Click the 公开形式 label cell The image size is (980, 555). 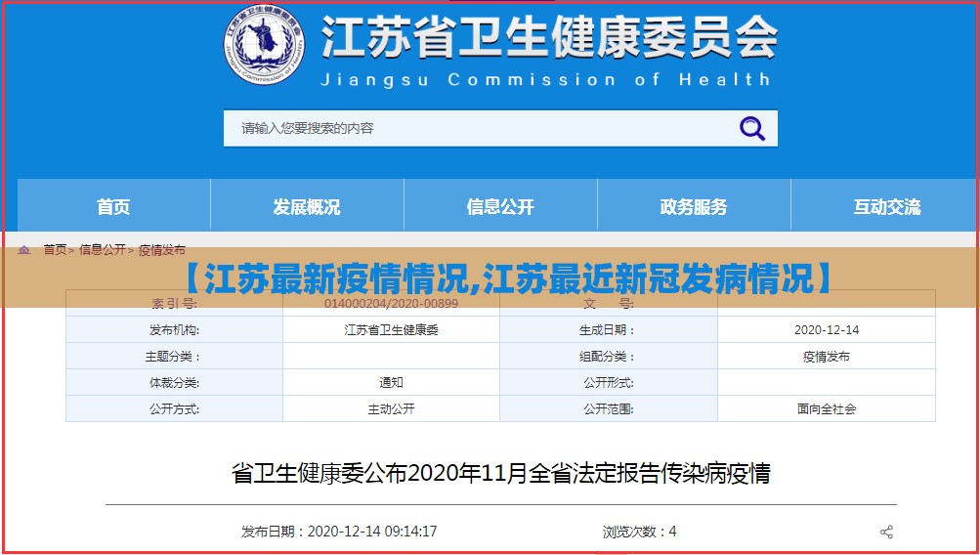[x=609, y=383]
